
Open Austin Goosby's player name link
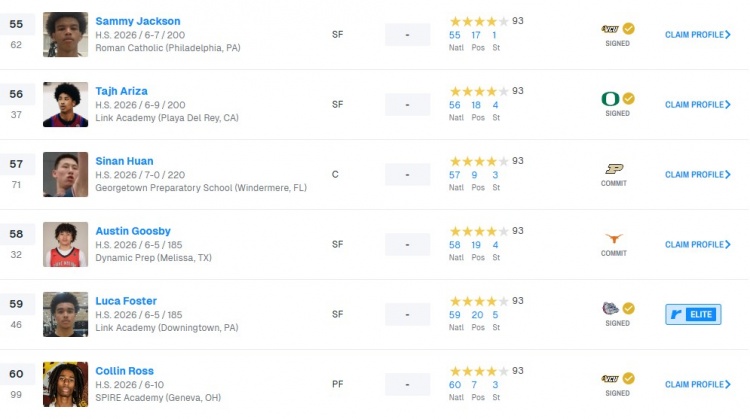(x=133, y=231)
